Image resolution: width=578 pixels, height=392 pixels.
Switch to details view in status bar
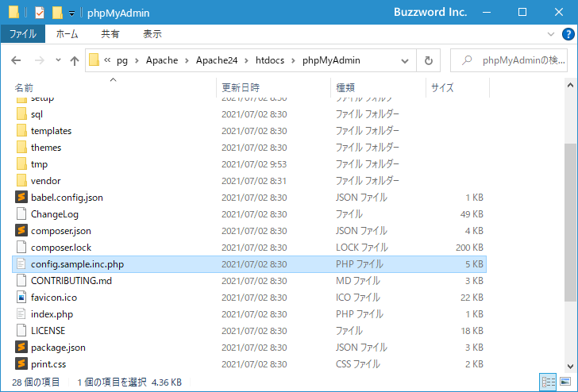tap(548, 382)
